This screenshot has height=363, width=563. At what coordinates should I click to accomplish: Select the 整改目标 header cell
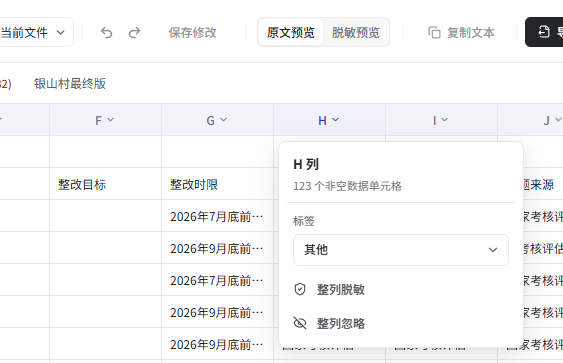[x=106, y=184]
